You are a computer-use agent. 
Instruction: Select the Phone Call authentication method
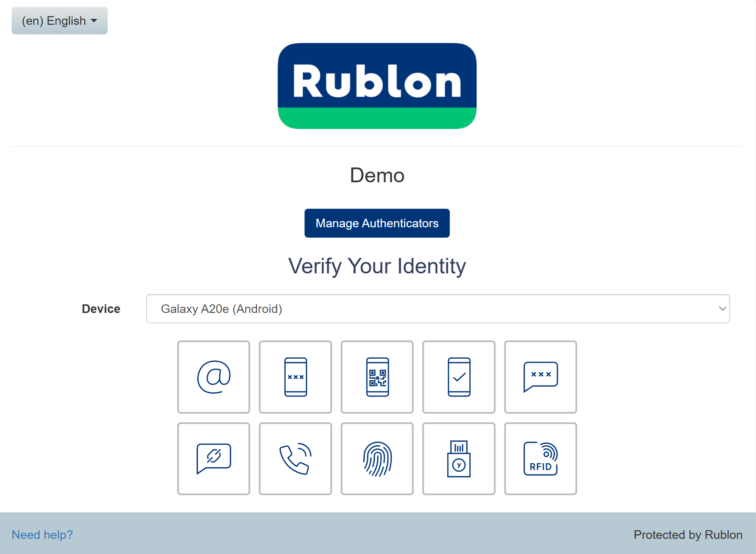295,458
